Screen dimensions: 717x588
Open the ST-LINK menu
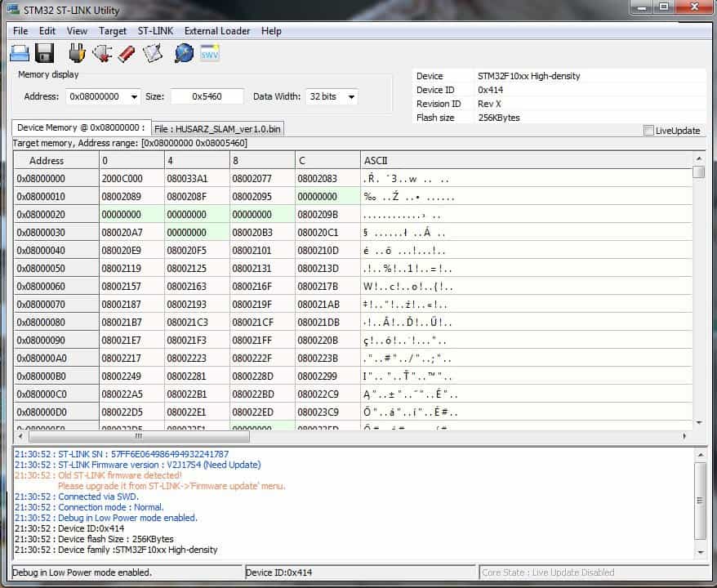155,31
